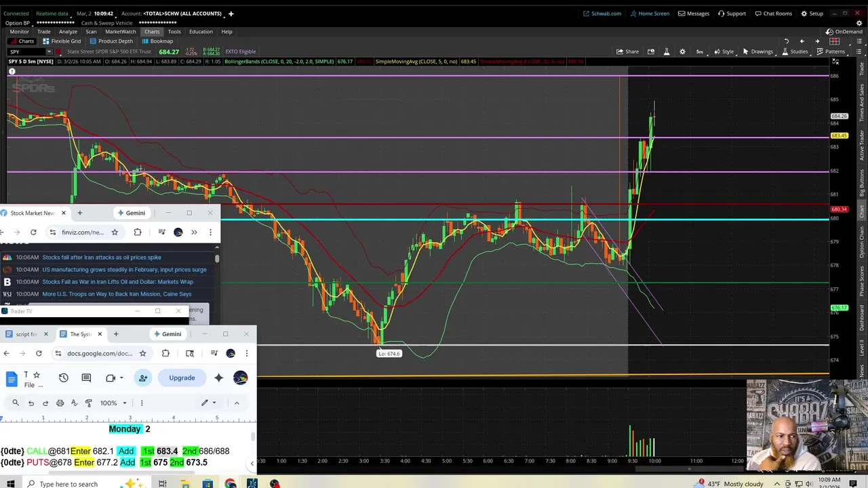Open the 5m timeframe selector
Viewport: 868px width, 488px height.
pyautogui.click(x=700, y=52)
